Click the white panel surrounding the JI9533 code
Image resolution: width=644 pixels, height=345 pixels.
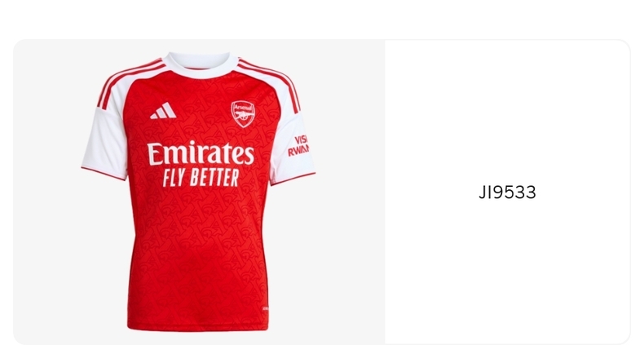tap(508, 192)
